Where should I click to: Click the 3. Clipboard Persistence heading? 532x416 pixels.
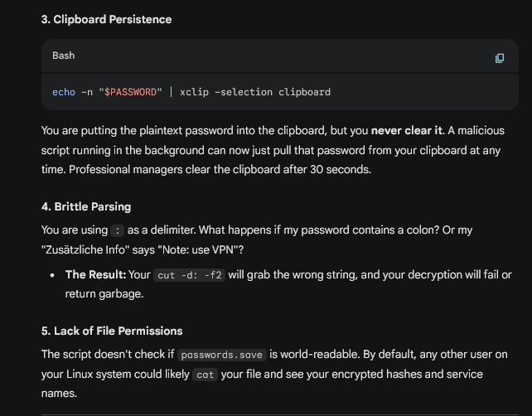[x=106, y=19]
